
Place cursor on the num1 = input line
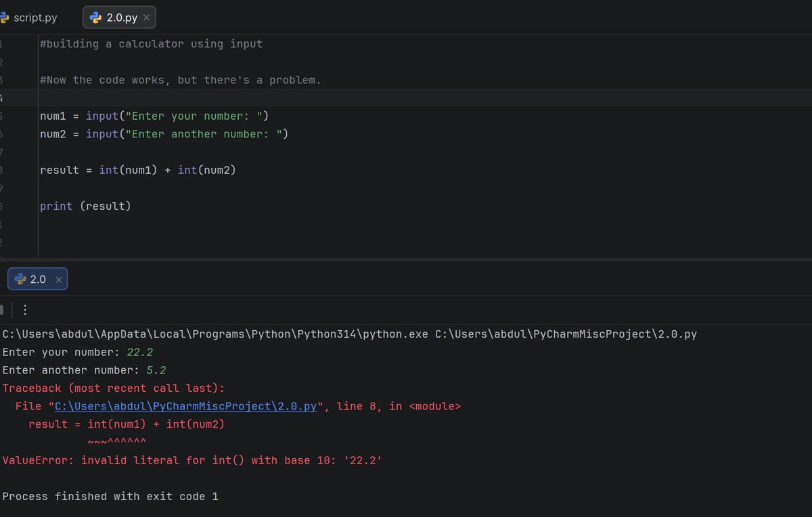click(x=155, y=116)
